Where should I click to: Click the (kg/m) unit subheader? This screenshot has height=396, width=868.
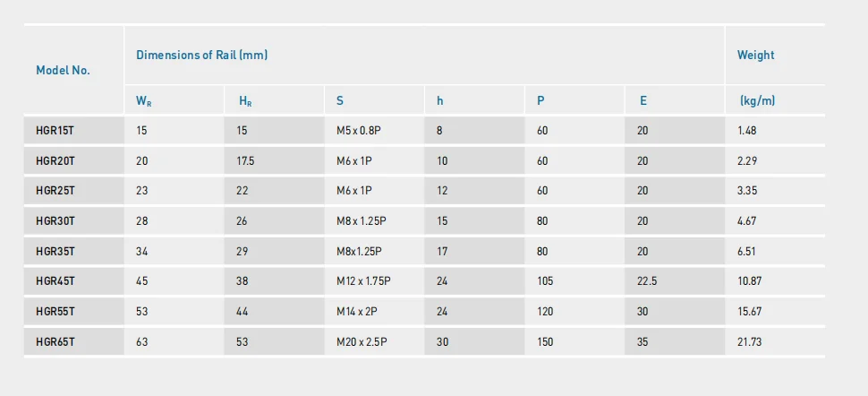[757, 101]
